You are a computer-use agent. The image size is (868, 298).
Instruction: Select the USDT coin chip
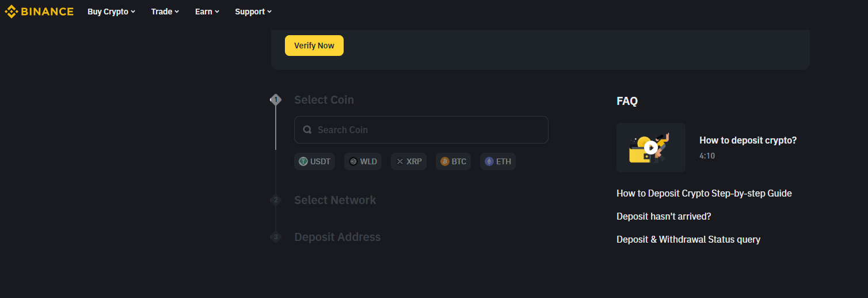[314, 161]
